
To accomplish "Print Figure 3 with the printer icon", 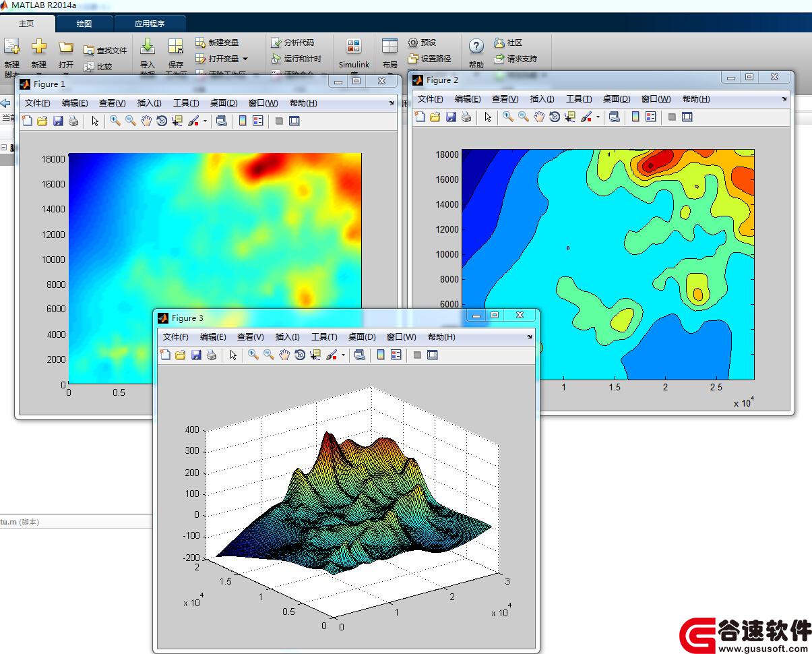I will tap(212, 355).
